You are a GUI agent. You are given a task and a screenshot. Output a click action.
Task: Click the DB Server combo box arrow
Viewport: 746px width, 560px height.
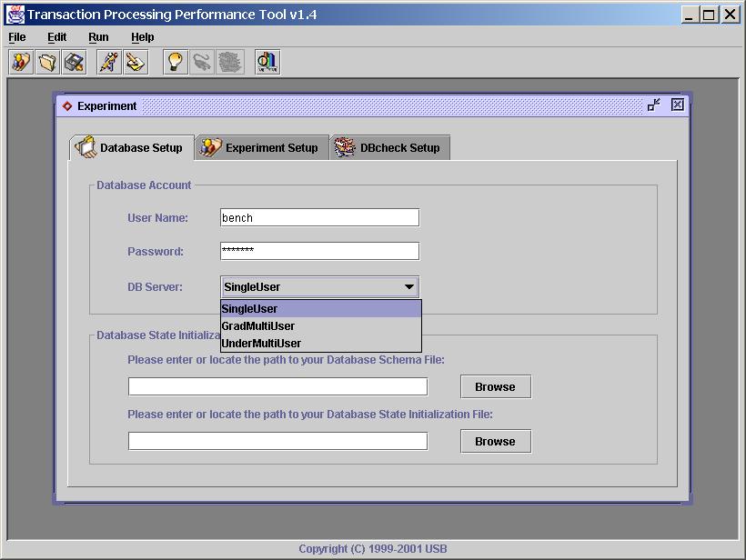click(408, 286)
